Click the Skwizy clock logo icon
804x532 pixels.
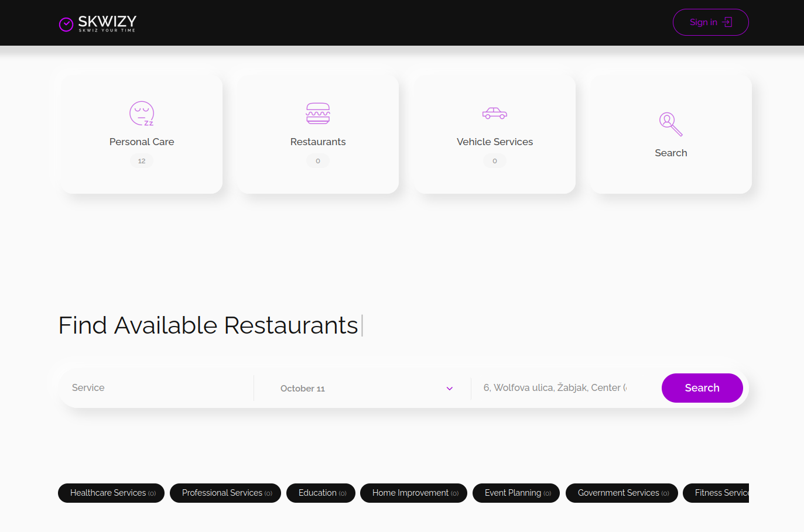coord(66,24)
